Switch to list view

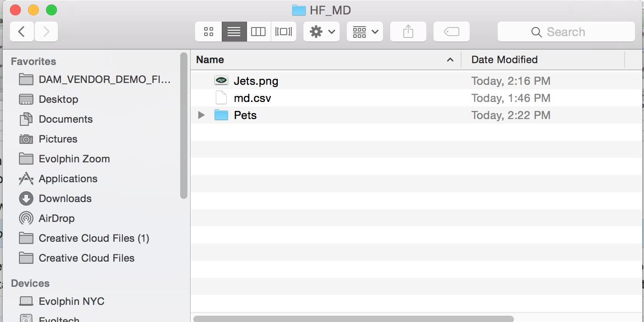pyautogui.click(x=234, y=32)
